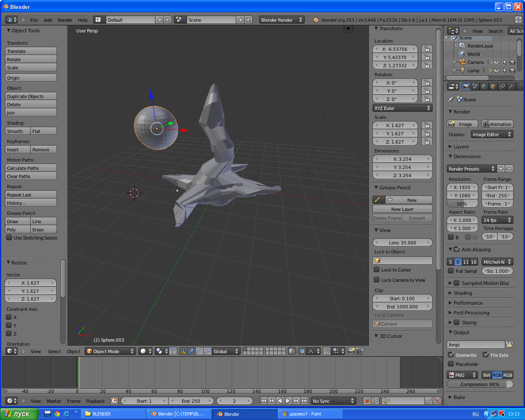This screenshot has width=525, height=420.
Task: Browse output folder next to /tmp\
Action: pyautogui.click(x=509, y=345)
